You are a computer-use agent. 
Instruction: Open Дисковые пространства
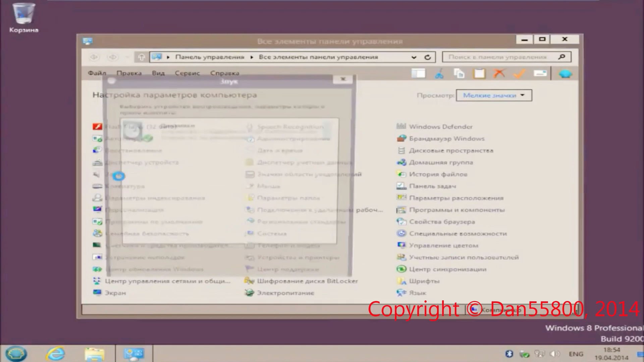pyautogui.click(x=451, y=150)
